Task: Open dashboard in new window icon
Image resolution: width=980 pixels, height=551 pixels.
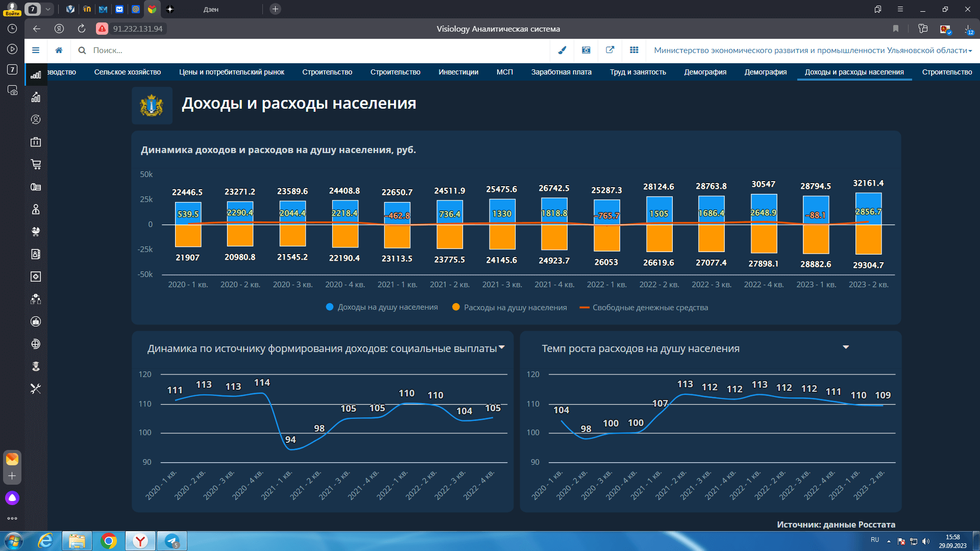Action: (x=610, y=50)
